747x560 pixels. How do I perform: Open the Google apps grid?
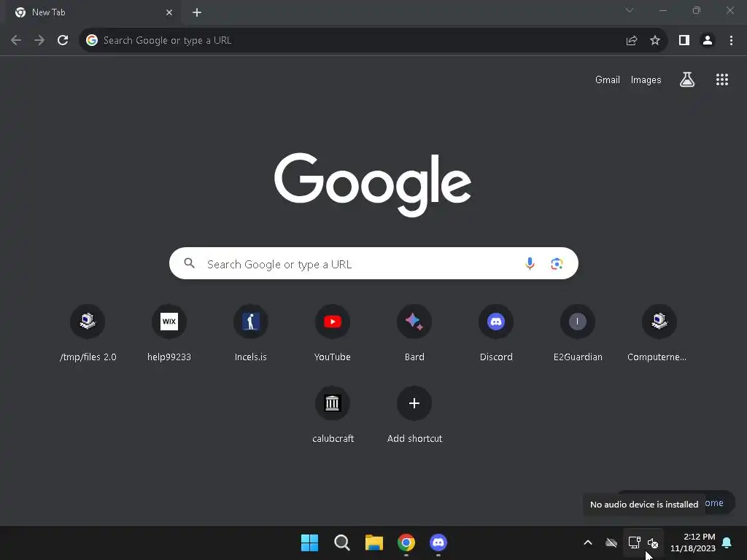(722, 79)
